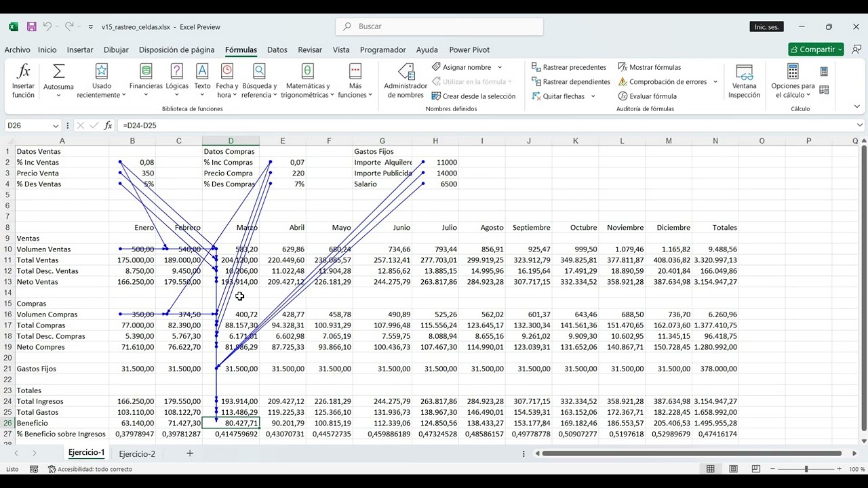Click Rastrear dependientes
Image resolution: width=868 pixels, height=488 pixels.
pos(570,81)
